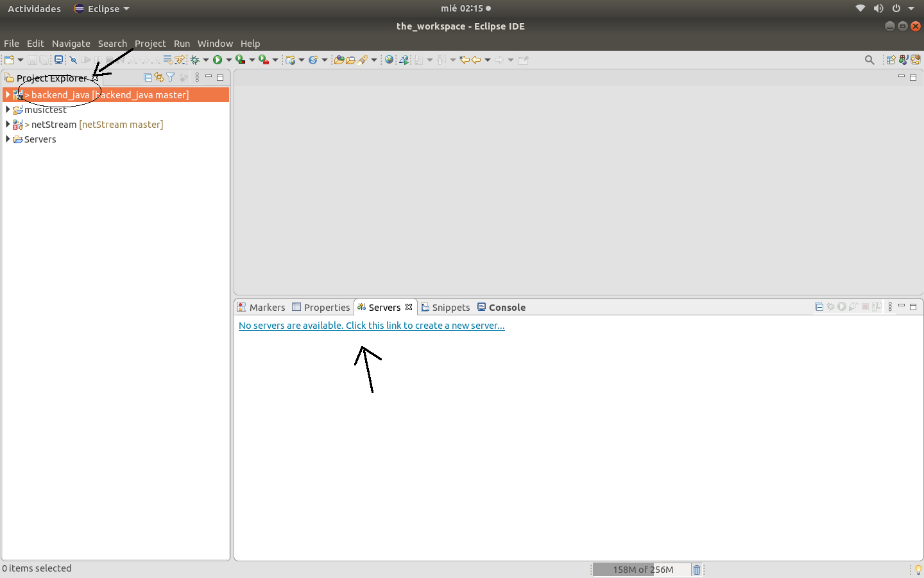Switch to the Markers tab
The width and height of the screenshot is (924, 578).
pyautogui.click(x=261, y=308)
